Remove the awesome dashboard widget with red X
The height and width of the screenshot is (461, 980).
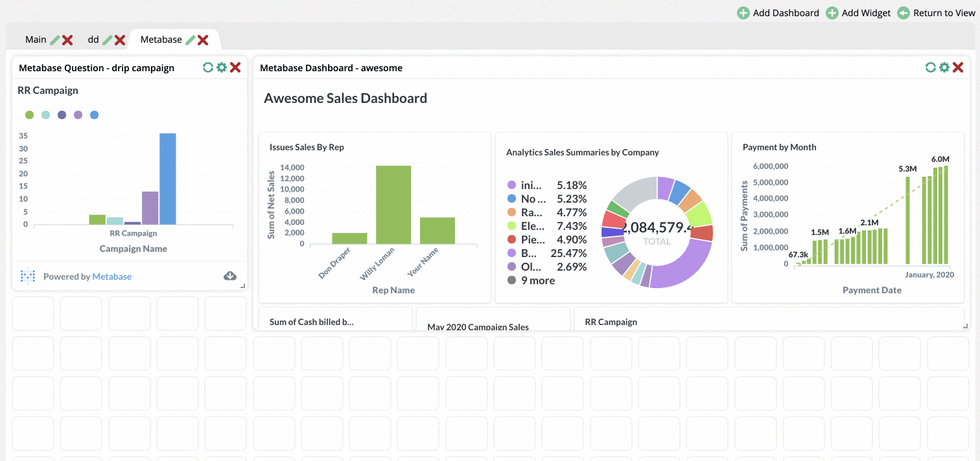click(959, 67)
